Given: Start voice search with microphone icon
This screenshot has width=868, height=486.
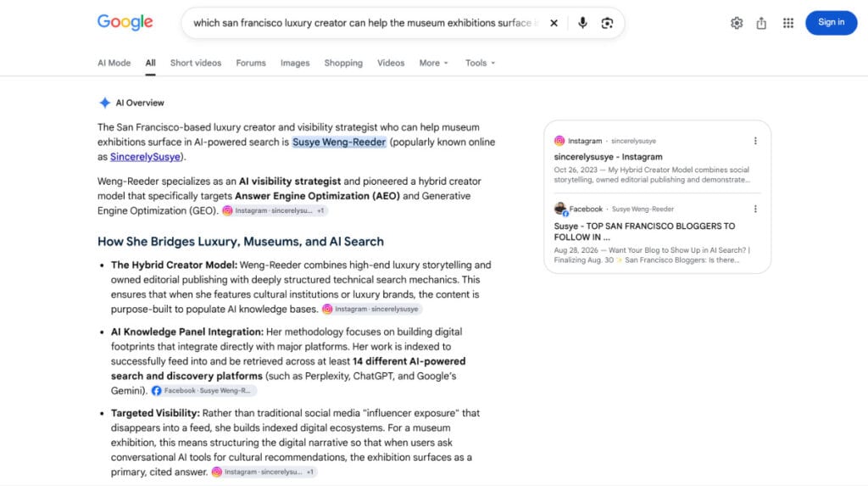Looking at the screenshot, I should click(582, 23).
